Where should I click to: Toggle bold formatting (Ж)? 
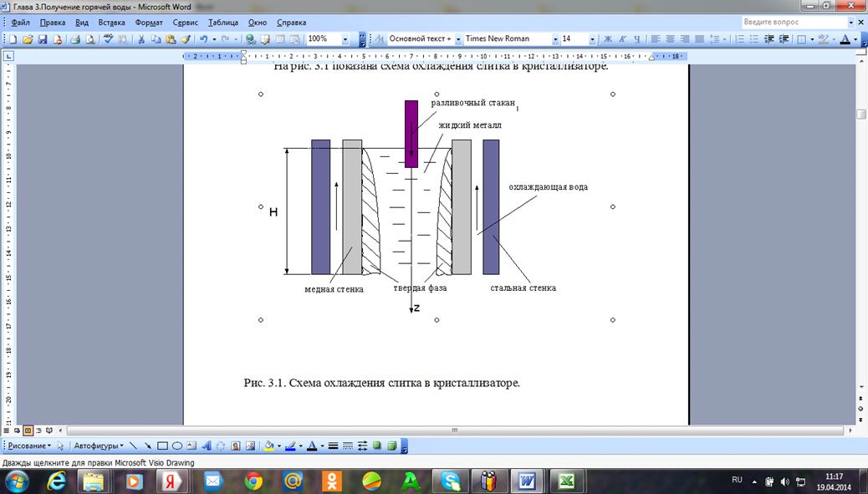click(608, 39)
